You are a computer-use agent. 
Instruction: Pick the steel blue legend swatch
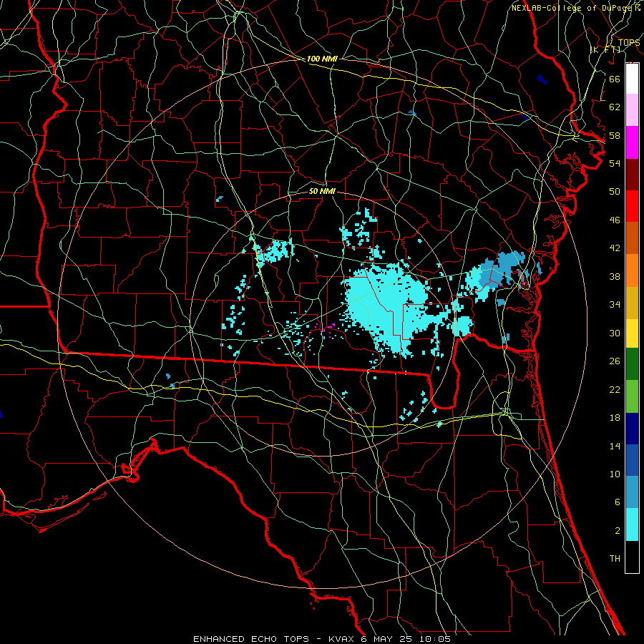(632, 492)
